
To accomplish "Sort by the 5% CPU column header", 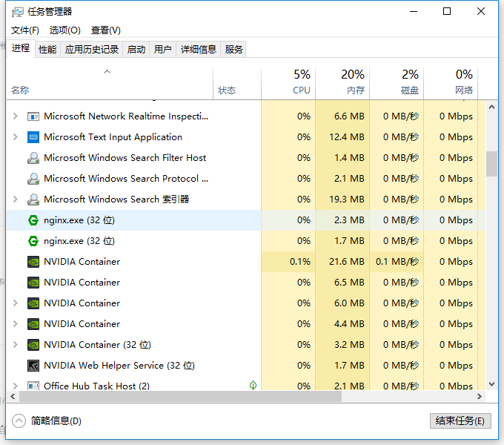I will [288, 83].
